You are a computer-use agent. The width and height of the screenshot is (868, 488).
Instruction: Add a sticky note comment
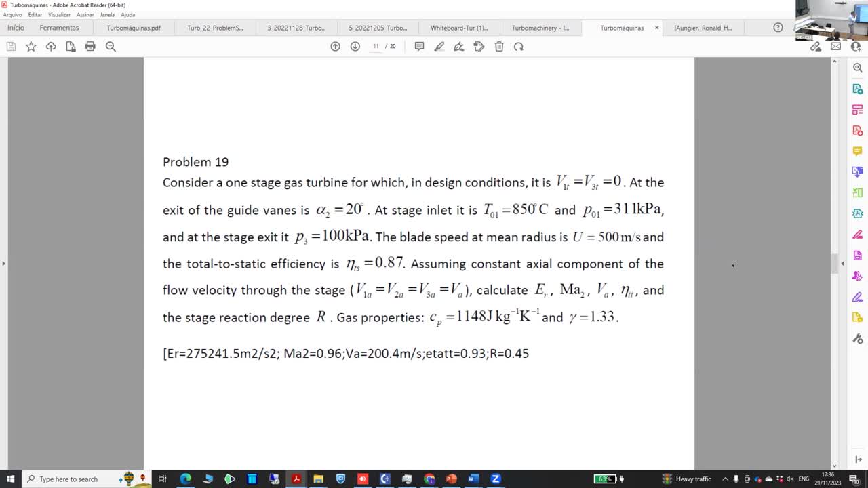(x=419, y=47)
